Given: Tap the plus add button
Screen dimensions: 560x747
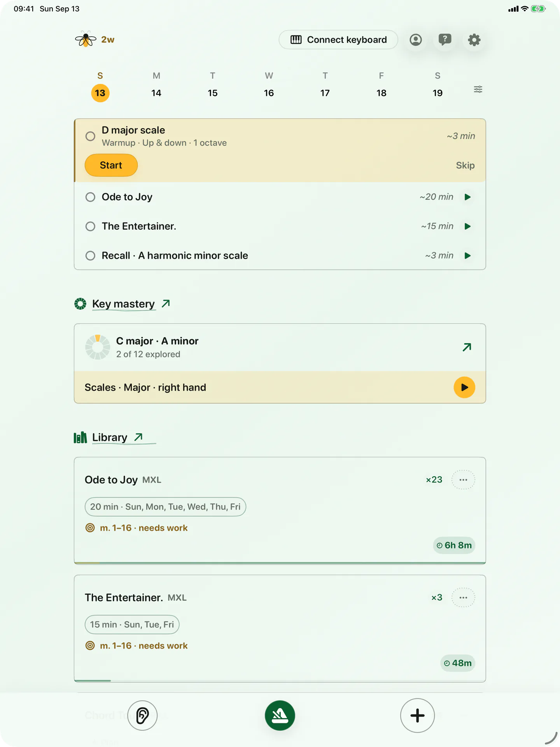Looking at the screenshot, I should pos(417,715).
